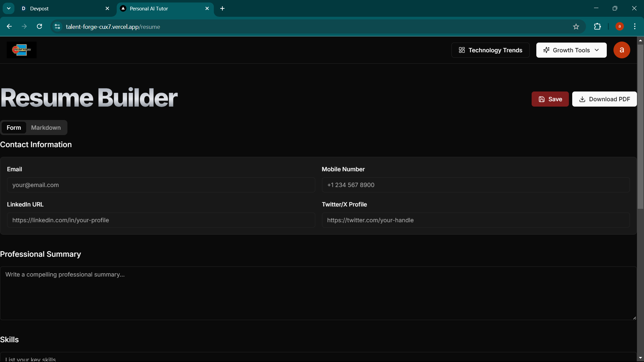Click the Email input field
The height and width of the screenshot is (362, 644).
[x=161, y=185]
